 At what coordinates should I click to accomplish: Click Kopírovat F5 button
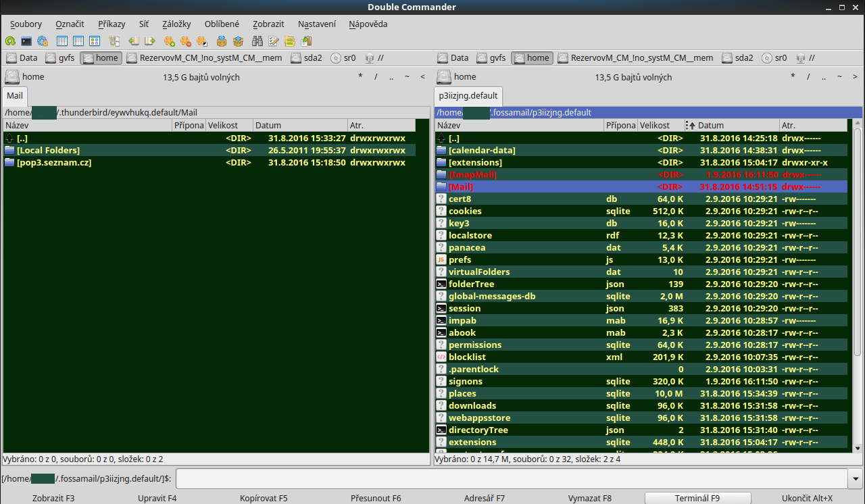point(264,498)
